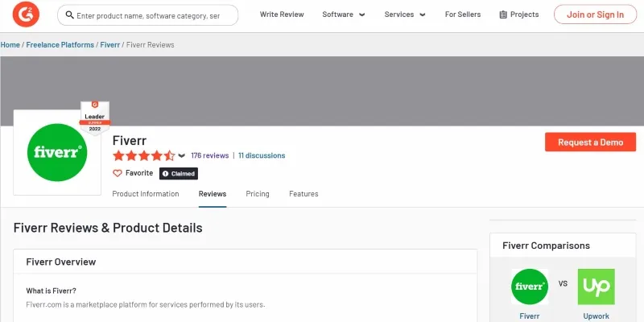Click the Upwork logo in Comparisons panel

[x=597, y=287]
